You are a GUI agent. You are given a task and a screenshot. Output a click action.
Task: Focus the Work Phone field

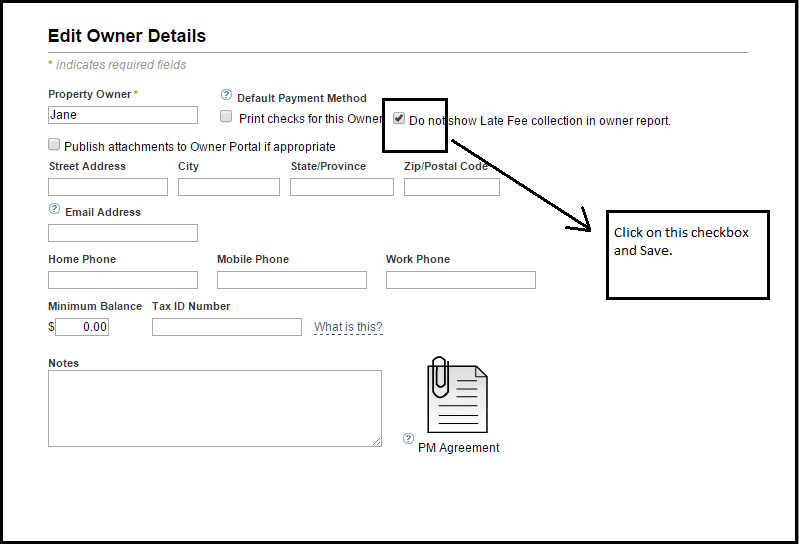(x=460, y=280)
